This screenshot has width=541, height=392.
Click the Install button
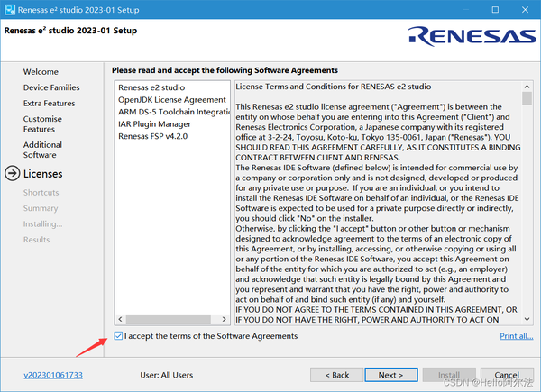pyautogui.click(x=449, y=375)
